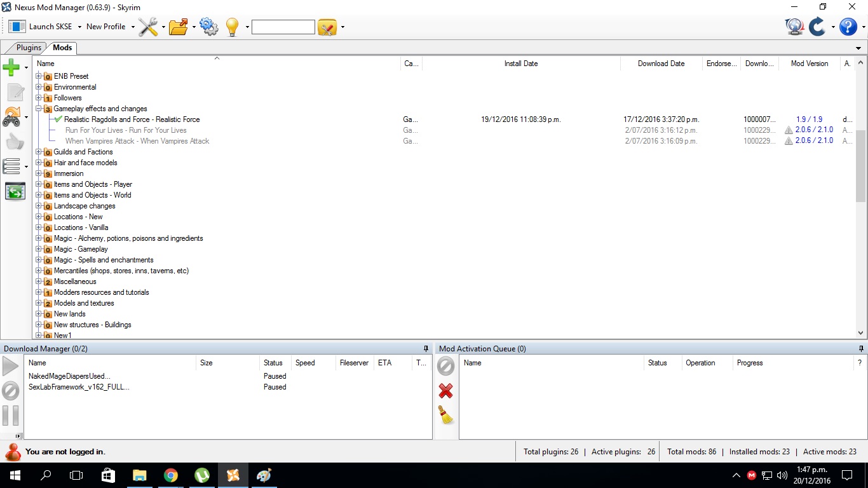The height and width of the screenshot is (488, 868).
Task: Open the Windows action center notifications
Action: tap(847, 475)
